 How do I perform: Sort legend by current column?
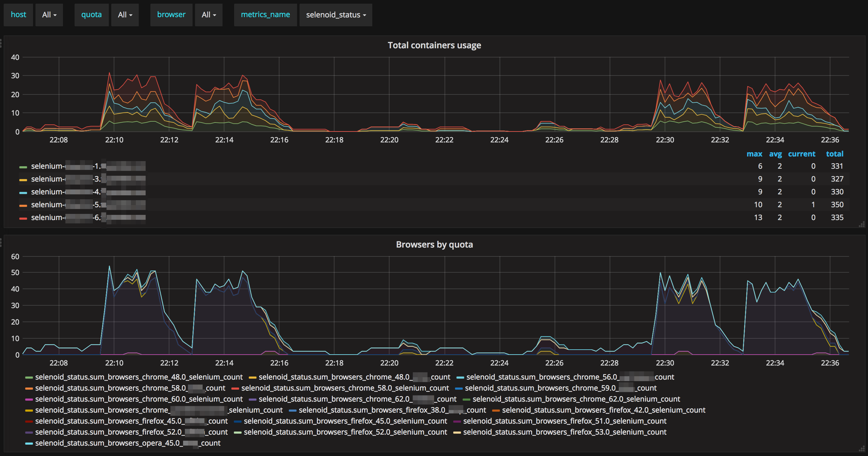pyautogui.click(x=801, y=154)
